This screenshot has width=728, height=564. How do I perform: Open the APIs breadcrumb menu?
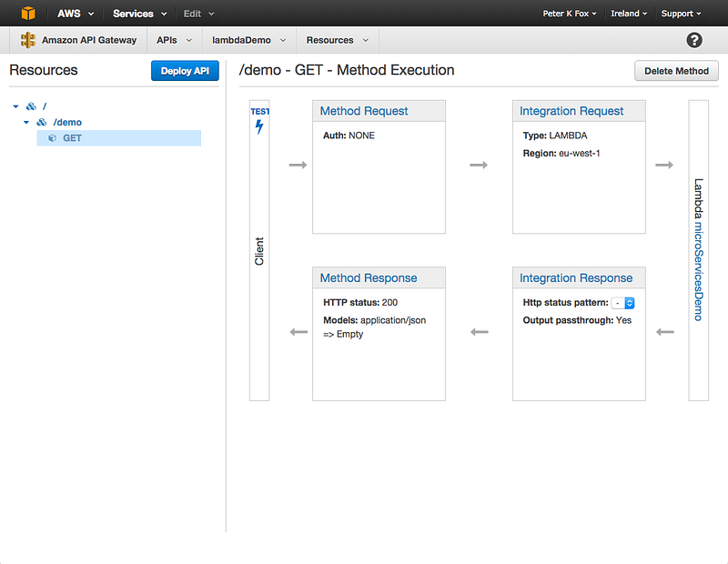pos(174,40)
